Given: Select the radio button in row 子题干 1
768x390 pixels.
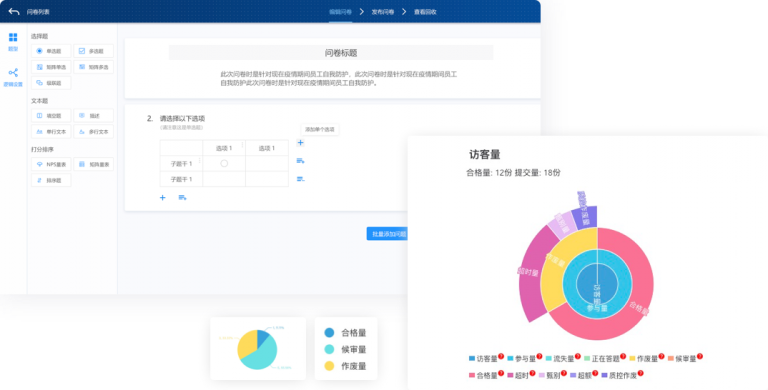Looking at the screenshot, I should click(224, 164).
